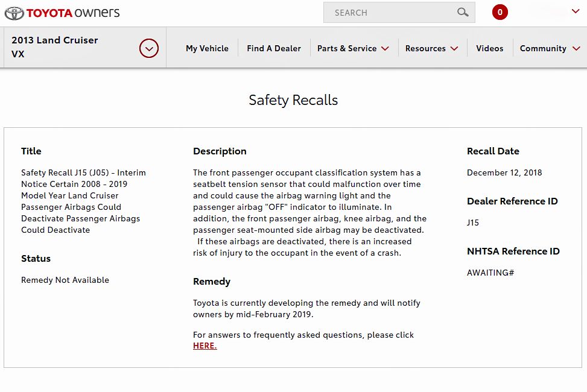
Task: Go to Find A Dealer
Action: tap(274, 48)
